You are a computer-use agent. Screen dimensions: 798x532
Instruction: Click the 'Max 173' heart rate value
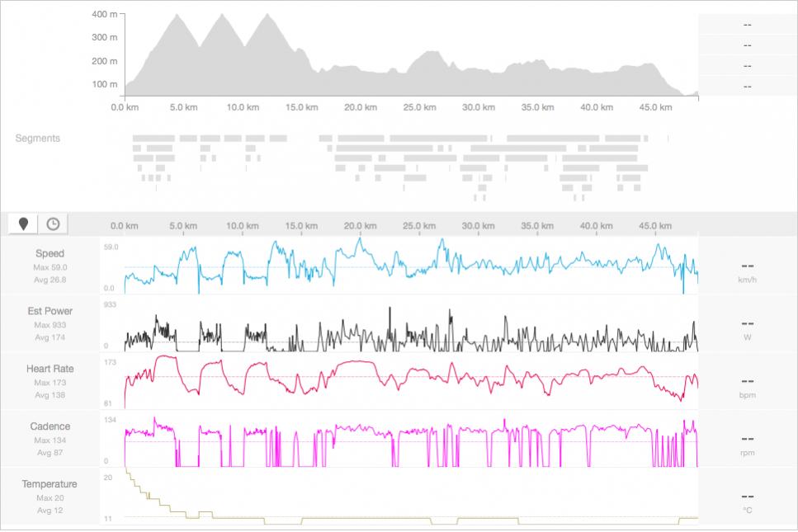[x=50, y=383]
